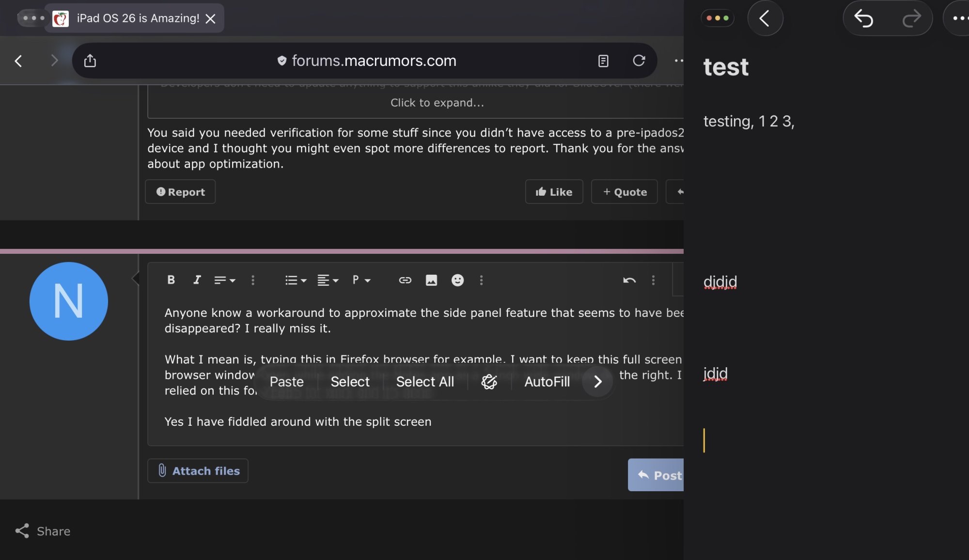Viewport: 969px width, 560px height.
Task: Toggle italic formatting in editor
Action: pyautogui.click(x=197, y=280)
